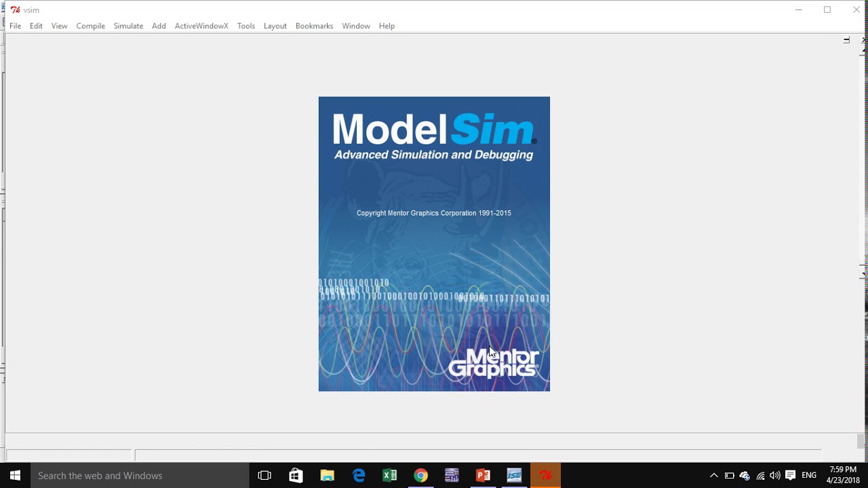
Task: Click the battery status tray icon
Action: click(730, 476)
